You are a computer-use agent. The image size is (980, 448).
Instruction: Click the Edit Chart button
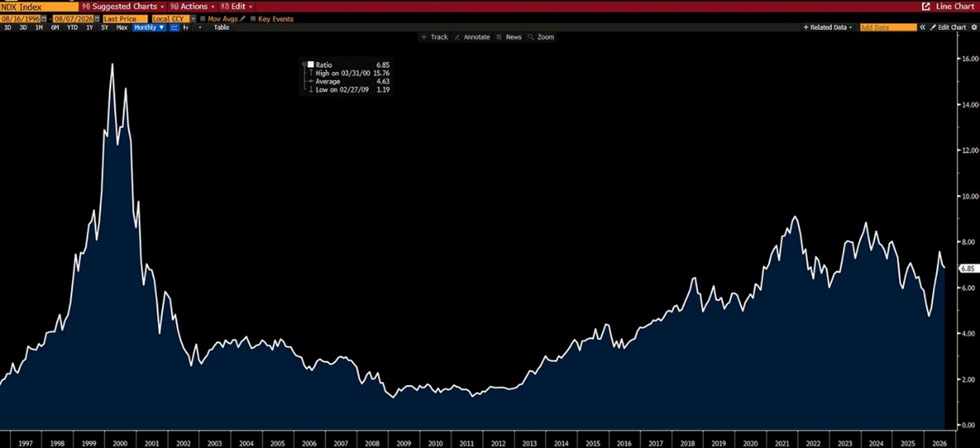pyautogui.click(x=948, y=28)
